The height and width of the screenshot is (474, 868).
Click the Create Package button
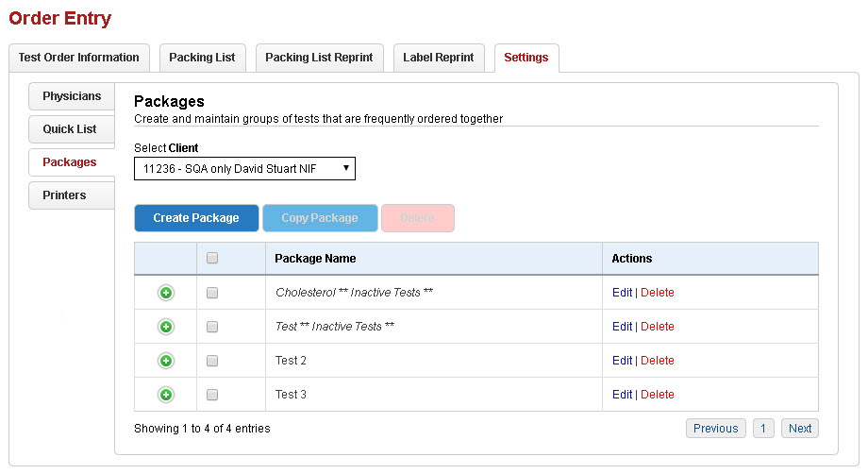[x=196, y=218]
